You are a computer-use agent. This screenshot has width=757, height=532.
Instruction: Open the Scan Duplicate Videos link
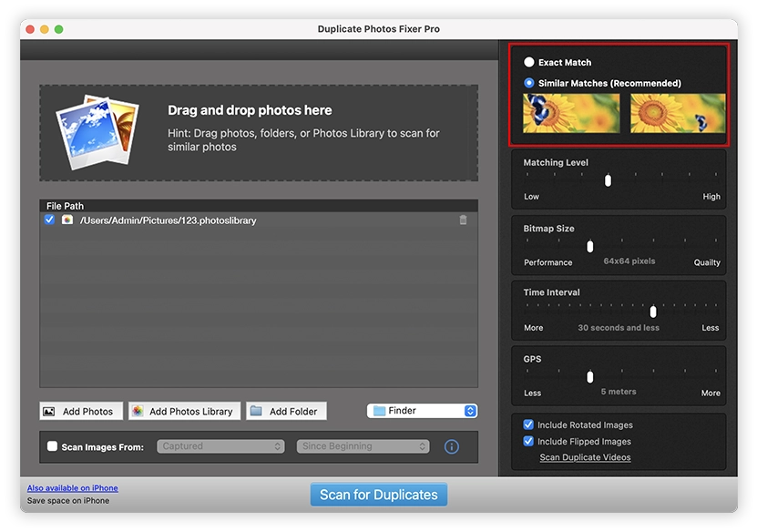[x=585, y=457]
